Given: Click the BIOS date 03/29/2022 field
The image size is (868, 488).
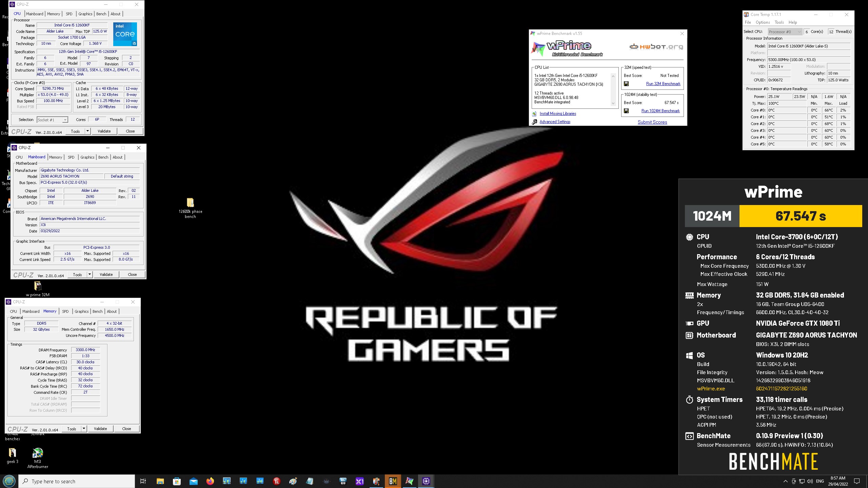Looking at the screenshot, I should (90, 231).
